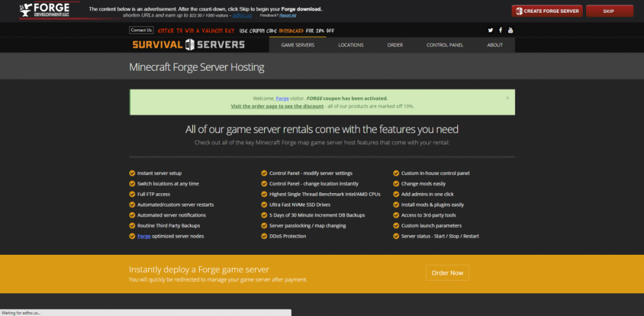Open the Order page from navigation
The width and height of the screenshot is (644, 316).
click(395, 45)
